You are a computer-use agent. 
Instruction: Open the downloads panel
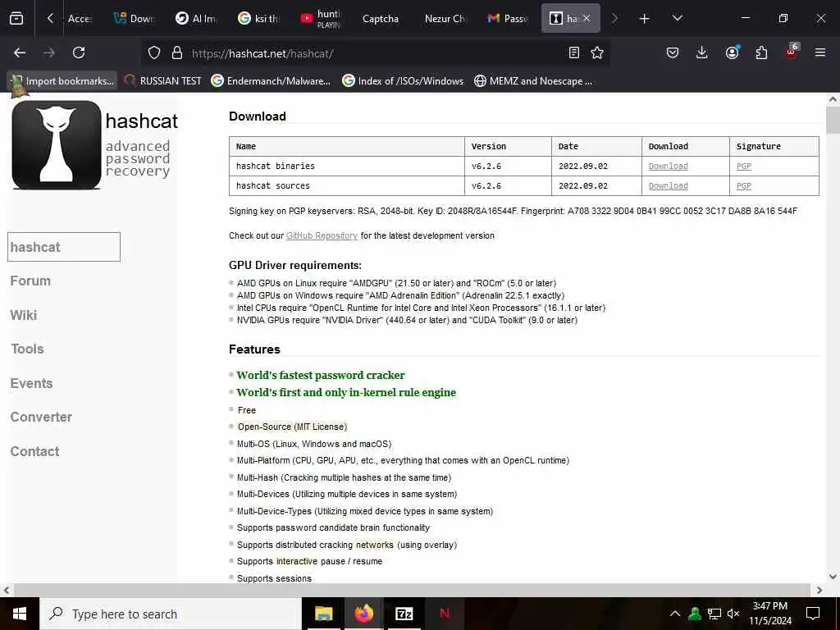click(x=702, y=52)
